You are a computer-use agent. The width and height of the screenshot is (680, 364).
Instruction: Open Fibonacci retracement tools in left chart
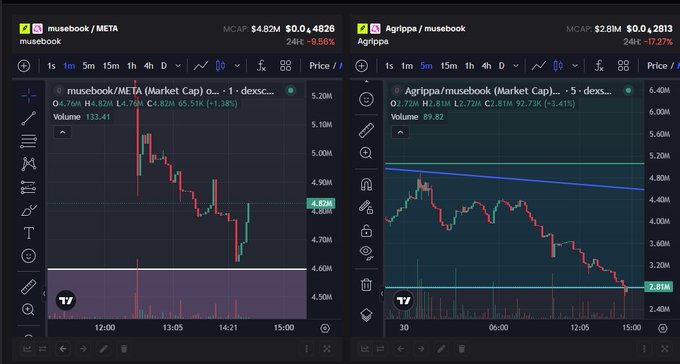29,141
